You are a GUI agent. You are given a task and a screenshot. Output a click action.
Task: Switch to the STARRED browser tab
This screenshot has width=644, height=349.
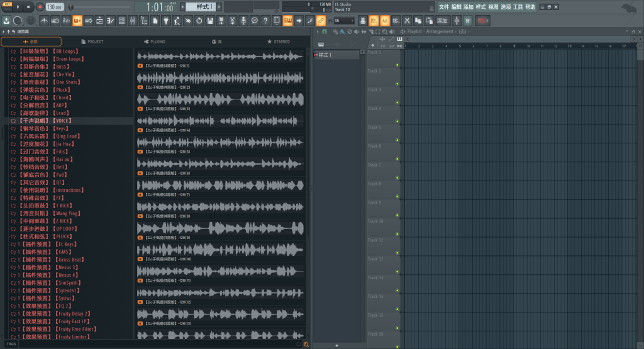279,42
